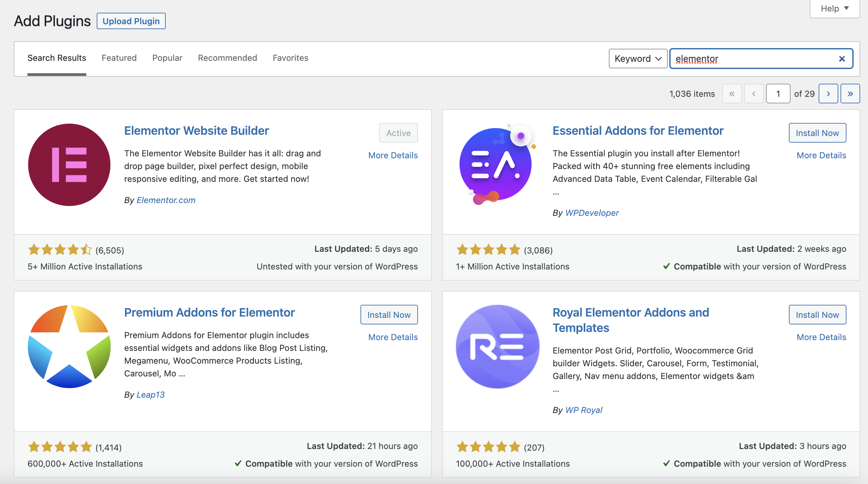Go to next page of results

[828, 94]
